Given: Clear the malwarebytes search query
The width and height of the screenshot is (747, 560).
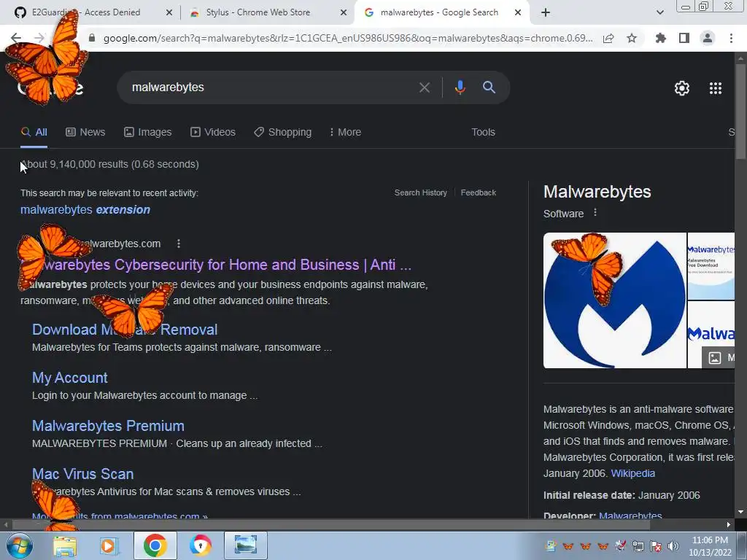Looking at the screenshot, I should (x=424, y=87).
